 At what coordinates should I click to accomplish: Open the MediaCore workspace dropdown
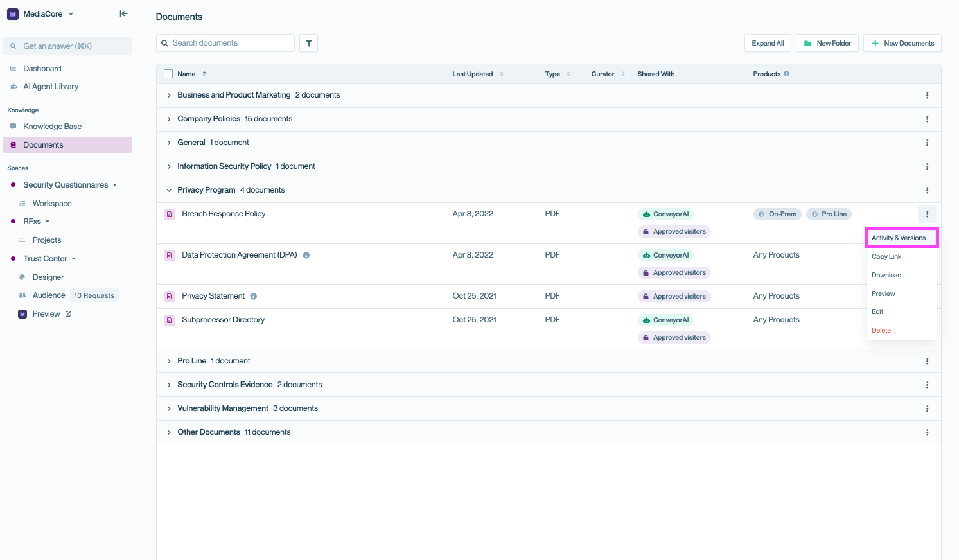(x=42, y=13)
